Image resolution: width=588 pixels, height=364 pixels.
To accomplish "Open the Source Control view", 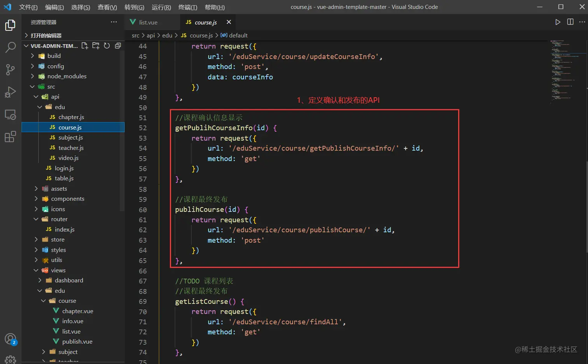I will tap(10, 70).
